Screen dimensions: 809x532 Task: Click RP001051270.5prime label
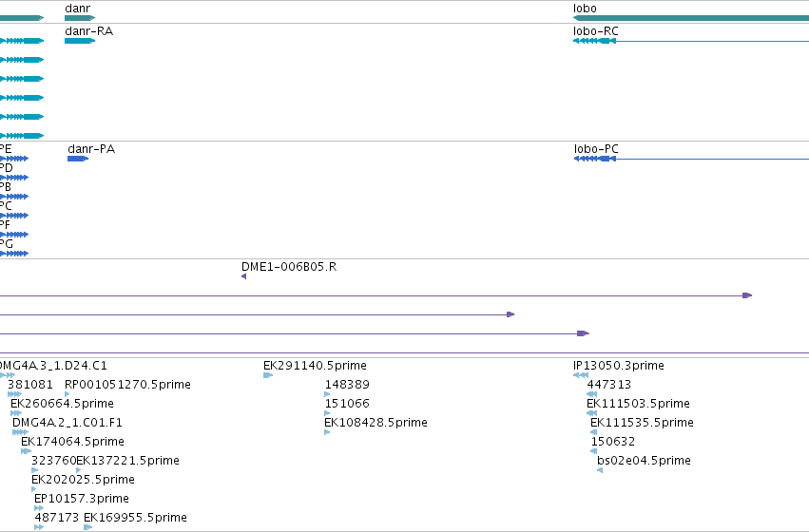(x=127, y=384)
